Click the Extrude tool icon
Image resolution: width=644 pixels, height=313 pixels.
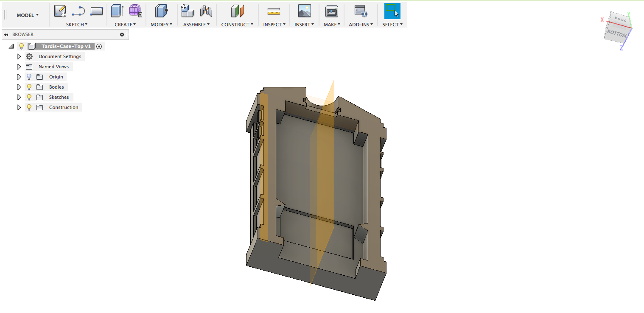[118, 11]
